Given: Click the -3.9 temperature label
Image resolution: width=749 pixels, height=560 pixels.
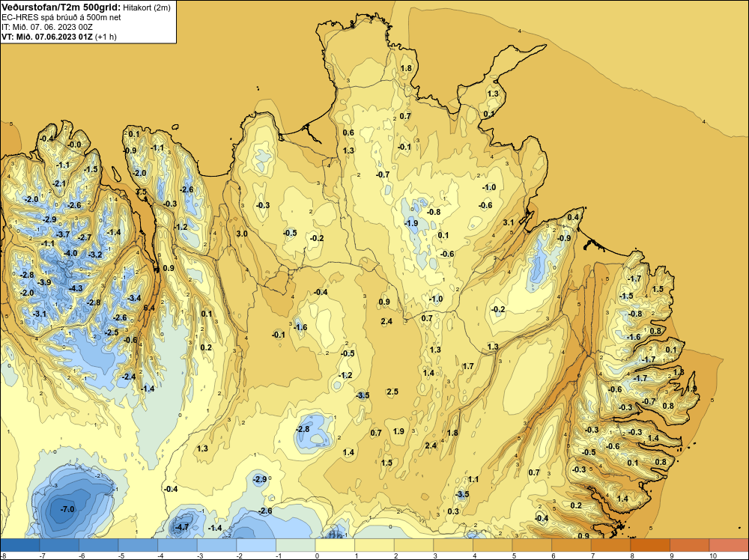Looking at the screenshot, I should pos(44,283).
